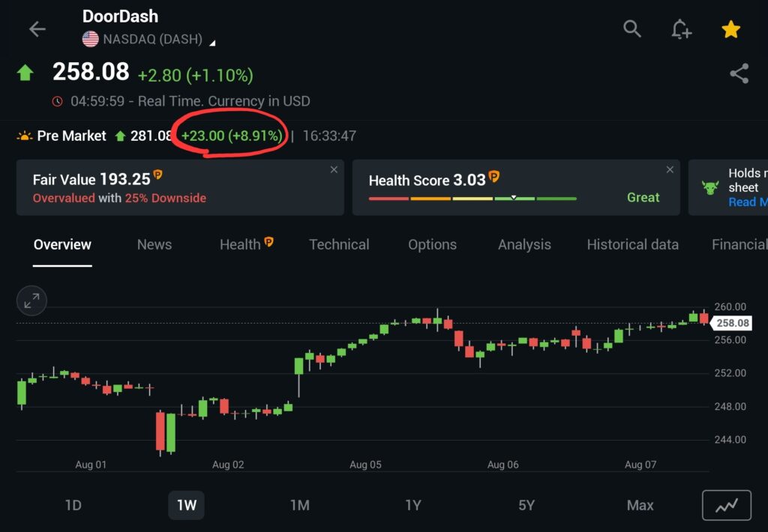
Task: Switch to the Technical tab
Action: [x=339, y=244]
